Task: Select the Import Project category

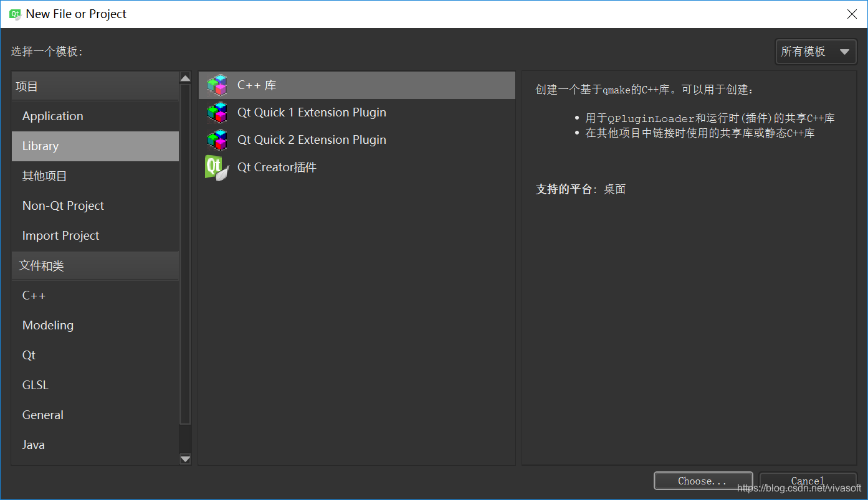Action: (x=95, y=236)
